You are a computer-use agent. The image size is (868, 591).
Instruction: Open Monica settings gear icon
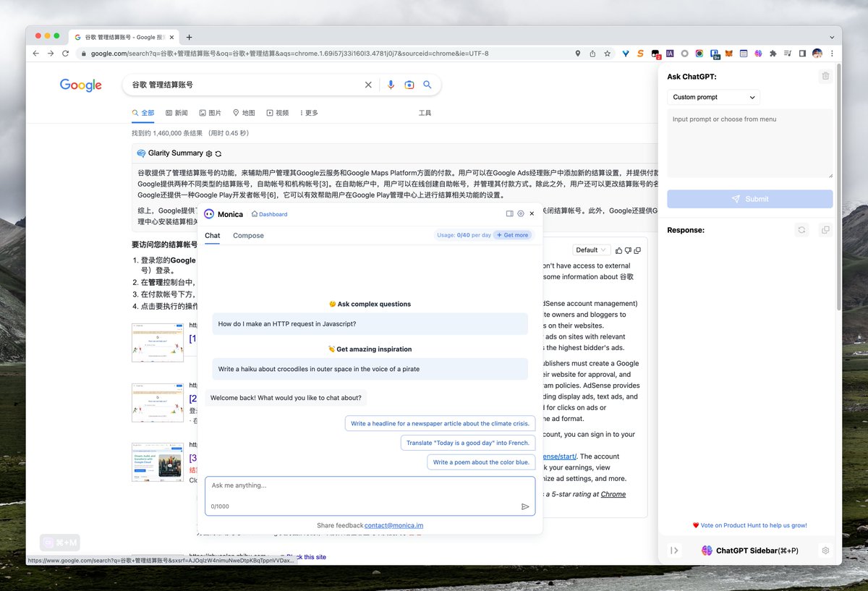[521, 213]
